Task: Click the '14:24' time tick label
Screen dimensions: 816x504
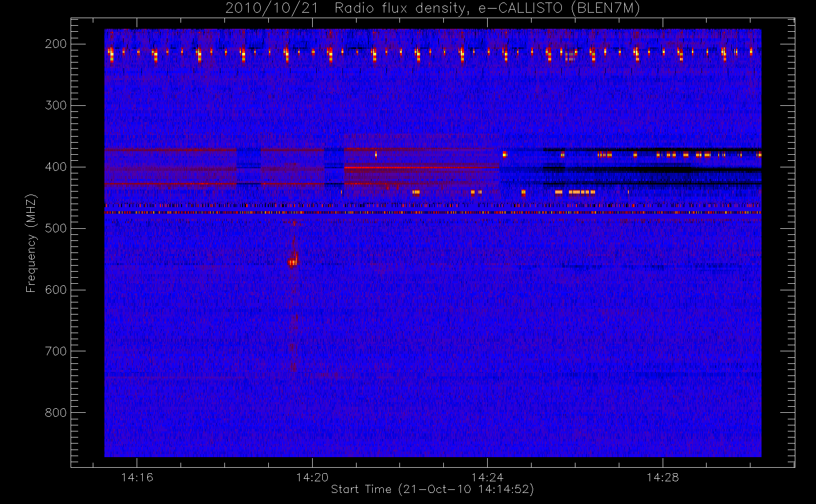Action: (x=487, y=477)
